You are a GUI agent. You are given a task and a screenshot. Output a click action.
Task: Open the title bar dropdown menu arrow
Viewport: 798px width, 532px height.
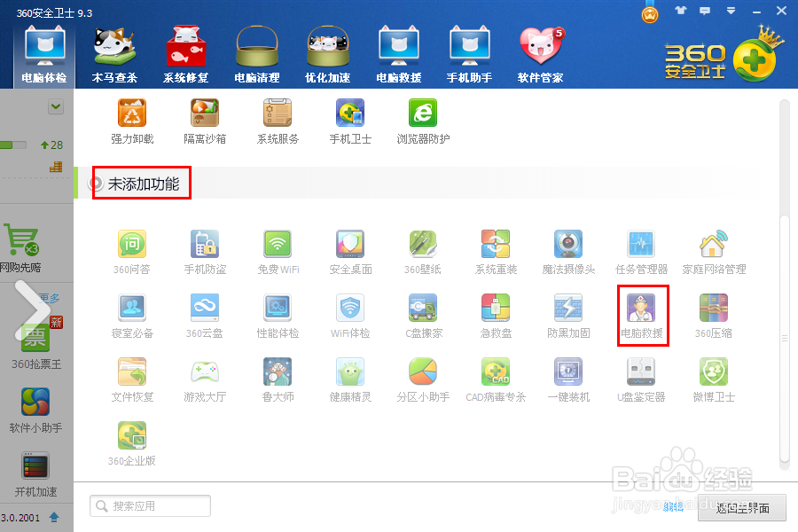tap(731, 10)
